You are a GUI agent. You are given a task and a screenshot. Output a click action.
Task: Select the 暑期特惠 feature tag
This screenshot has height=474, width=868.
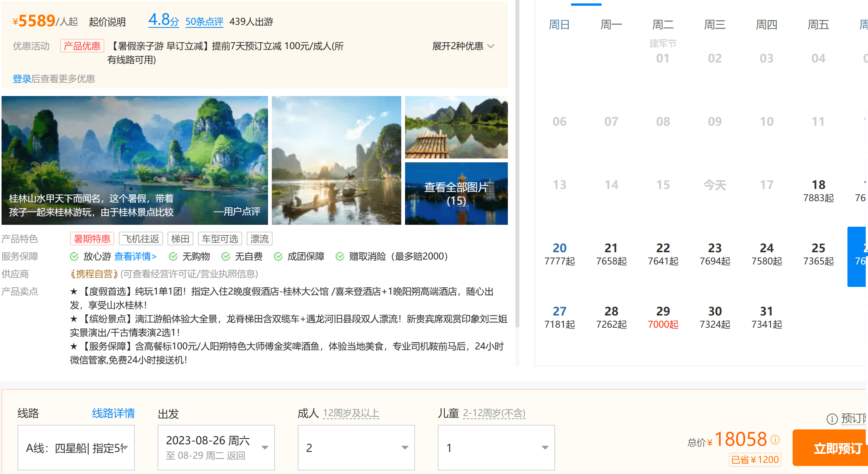point(92,239)
